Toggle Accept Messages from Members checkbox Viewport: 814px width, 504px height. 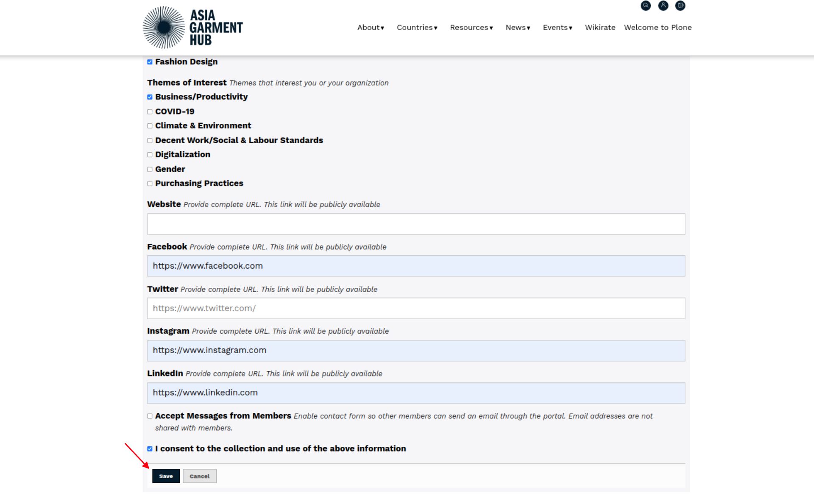pyautogui.click(x=150, y=416)
